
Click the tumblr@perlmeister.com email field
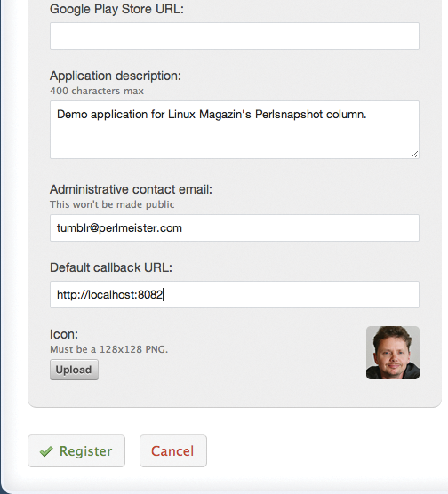235,228
